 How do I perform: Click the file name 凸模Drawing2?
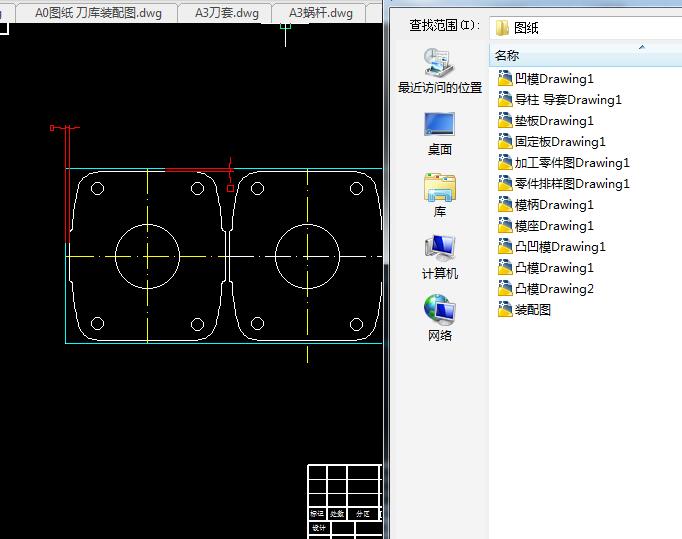(x=554, y=289)
